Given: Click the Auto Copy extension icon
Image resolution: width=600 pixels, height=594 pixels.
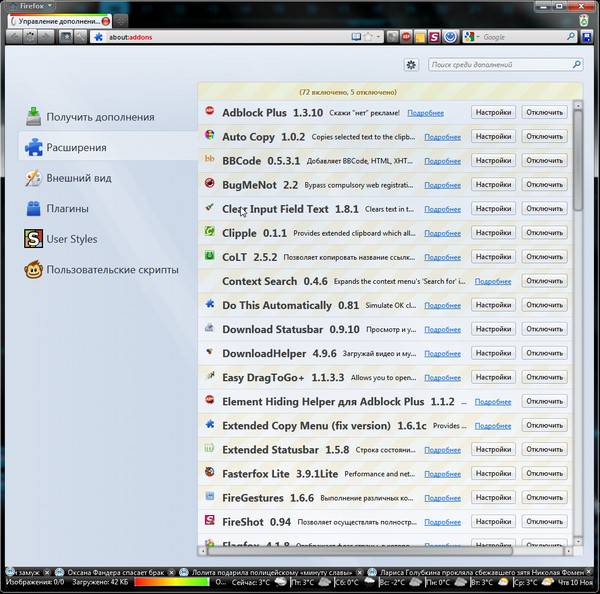Looking at the screenshot, I should click(x=209, y=135).
